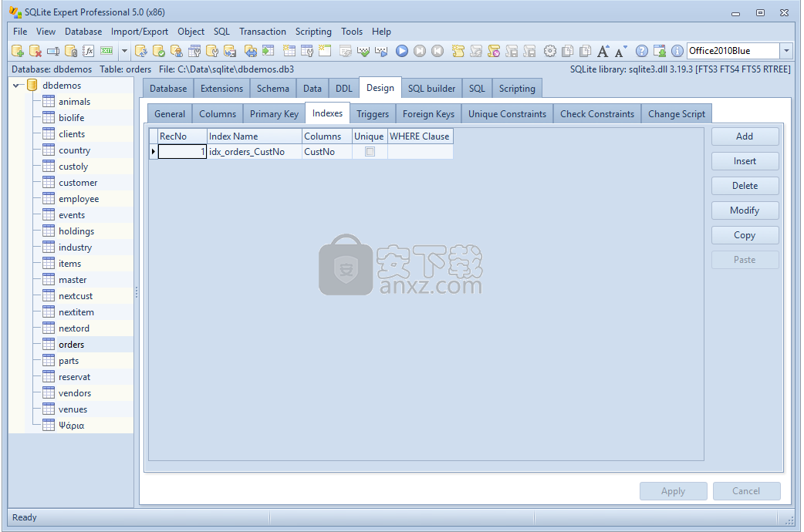Screen dimensions: 804x532
Task: Click the database icon with wrench
Action: [211, 51]
